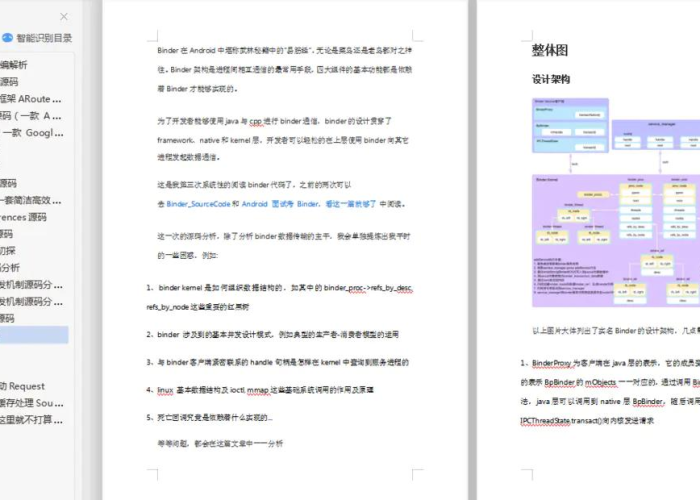Select the outline entry '这里就不打算…'

pos(31,420)
